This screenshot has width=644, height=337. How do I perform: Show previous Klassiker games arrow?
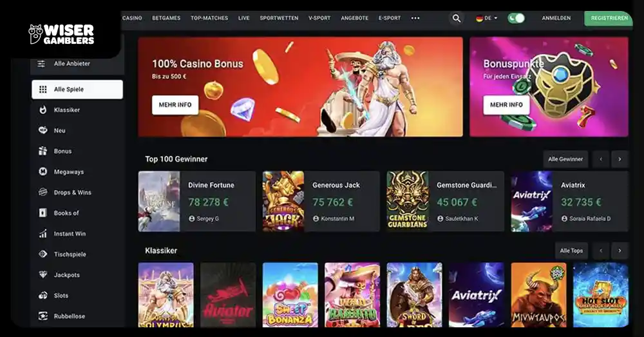pyautogui.click(x=601, y=250)
